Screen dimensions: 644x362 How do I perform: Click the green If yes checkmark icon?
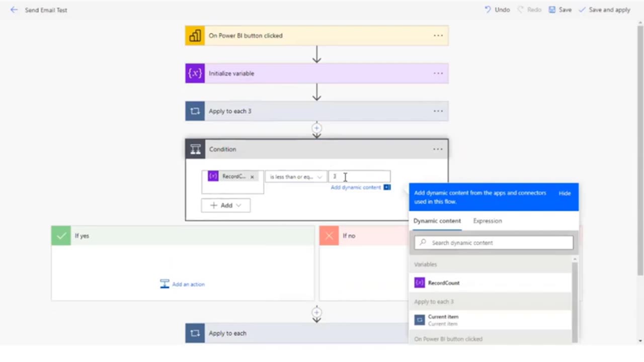(x=61, y=236)
